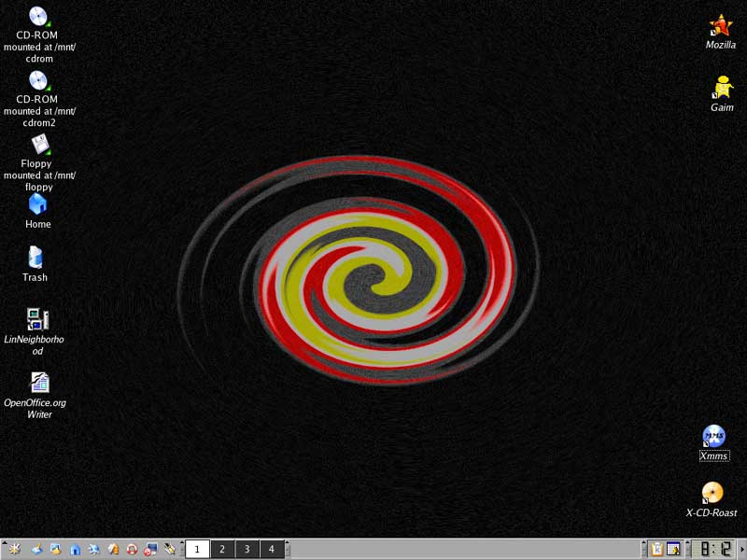
Task: Open the Home folder desktop icon
Action: [37, 203]
